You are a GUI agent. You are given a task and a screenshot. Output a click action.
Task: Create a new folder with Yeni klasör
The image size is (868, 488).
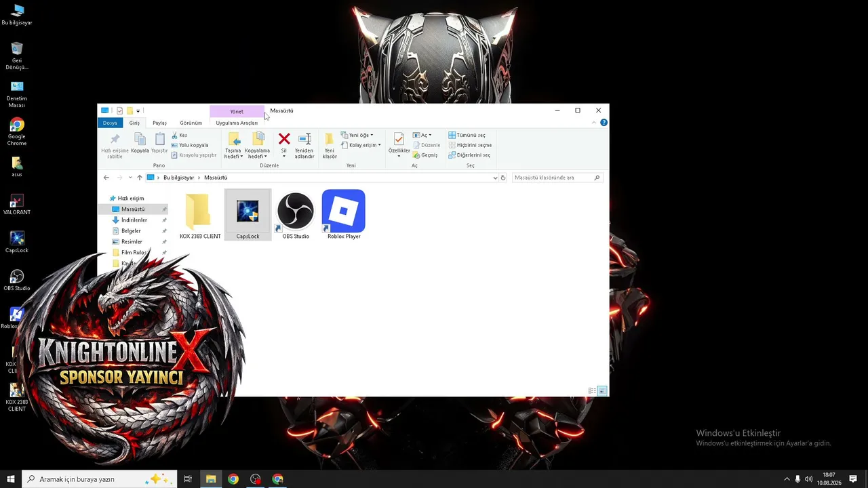pos(330,146)
